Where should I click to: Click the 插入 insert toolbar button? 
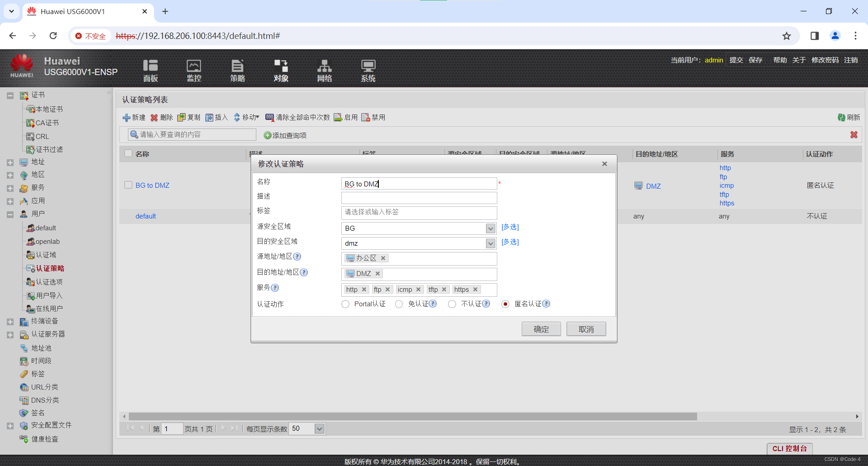[216, 117]
